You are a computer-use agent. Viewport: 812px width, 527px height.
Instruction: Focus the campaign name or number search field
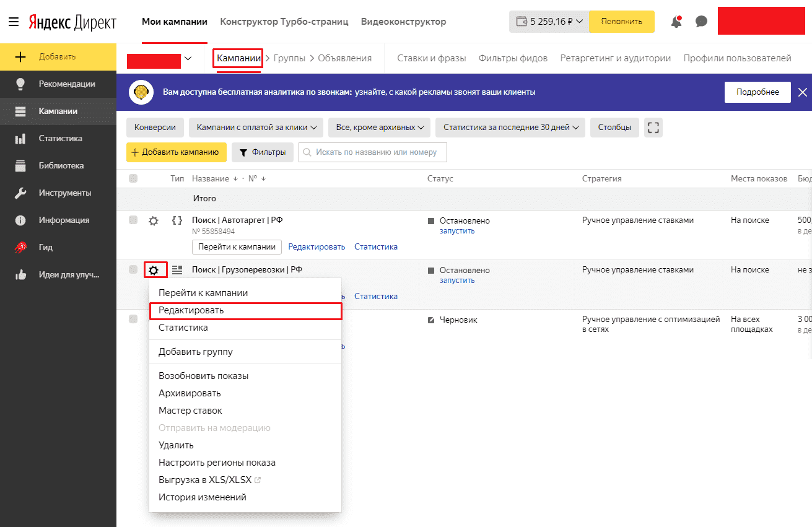(372, 152)
